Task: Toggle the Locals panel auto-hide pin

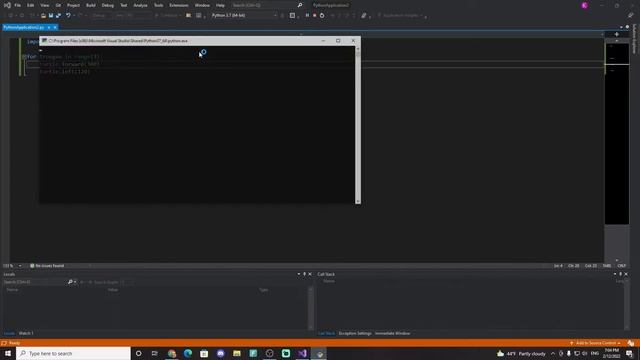Action: [x=304, y=274]
